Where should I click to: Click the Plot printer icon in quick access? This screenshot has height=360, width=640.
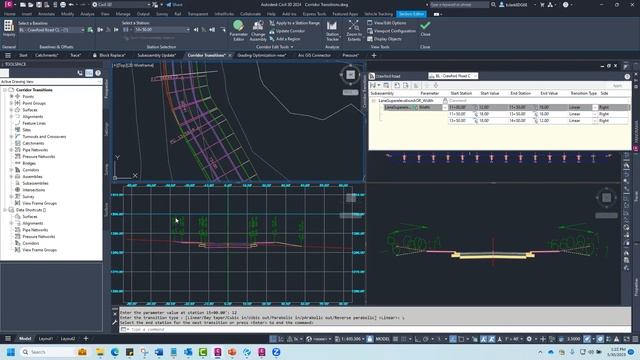pos(63,4)
